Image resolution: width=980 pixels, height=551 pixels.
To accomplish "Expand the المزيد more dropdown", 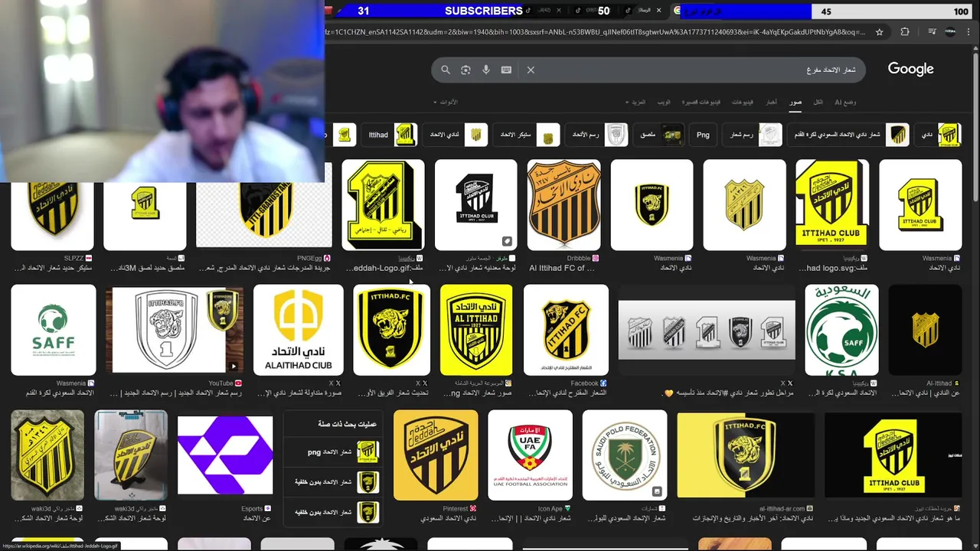I will click(x=635, y=102).
